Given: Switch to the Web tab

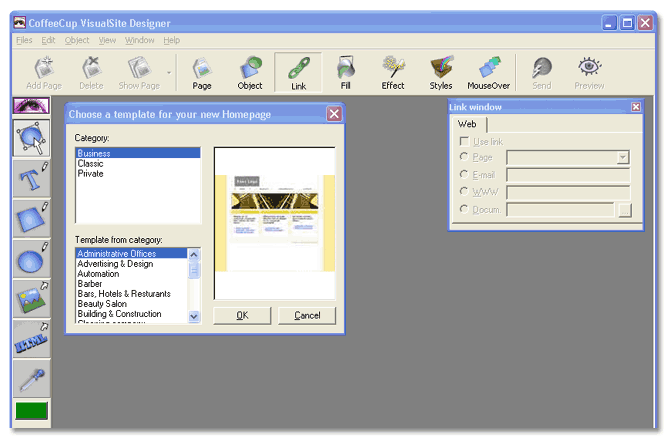Looking at the screenshot, I should 467,124.
